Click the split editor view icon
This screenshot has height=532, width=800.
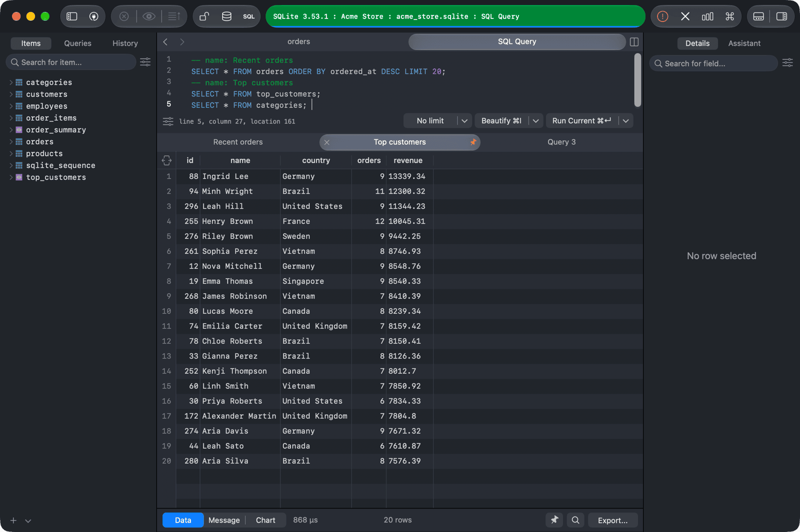[x=634, y=42]
